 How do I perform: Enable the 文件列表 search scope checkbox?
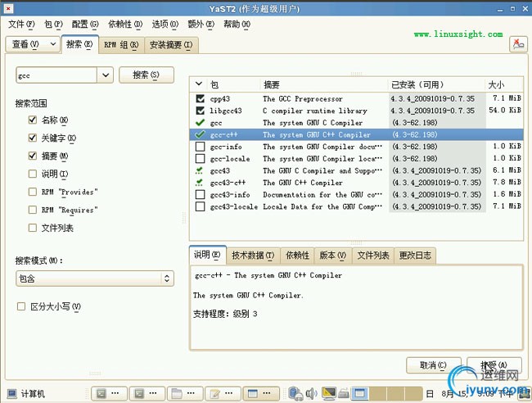33,228
